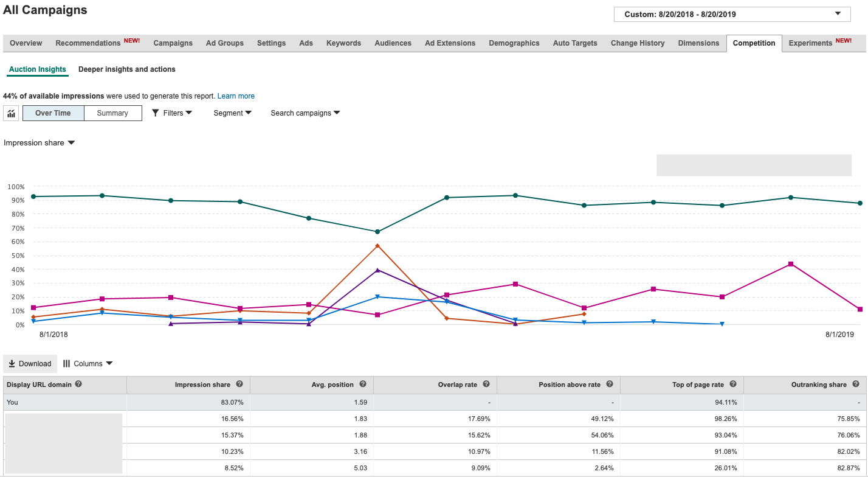
Task: Click the orange peak data point on chart
Action: click(377, 246)
